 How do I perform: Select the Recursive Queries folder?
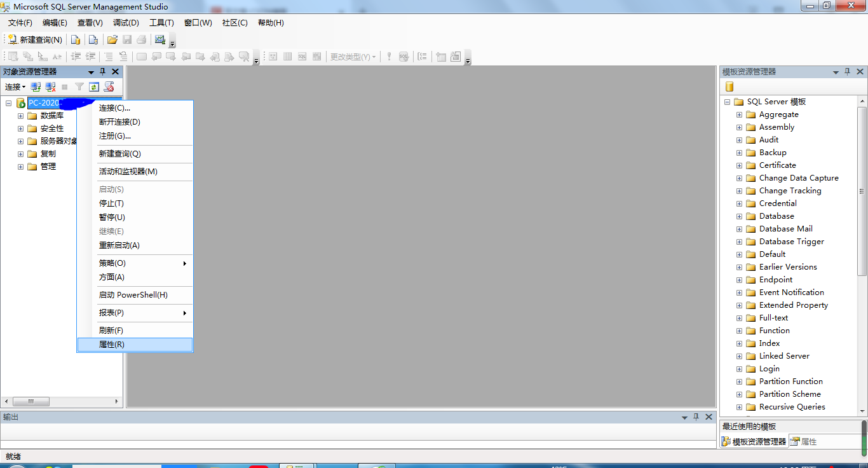792,407
